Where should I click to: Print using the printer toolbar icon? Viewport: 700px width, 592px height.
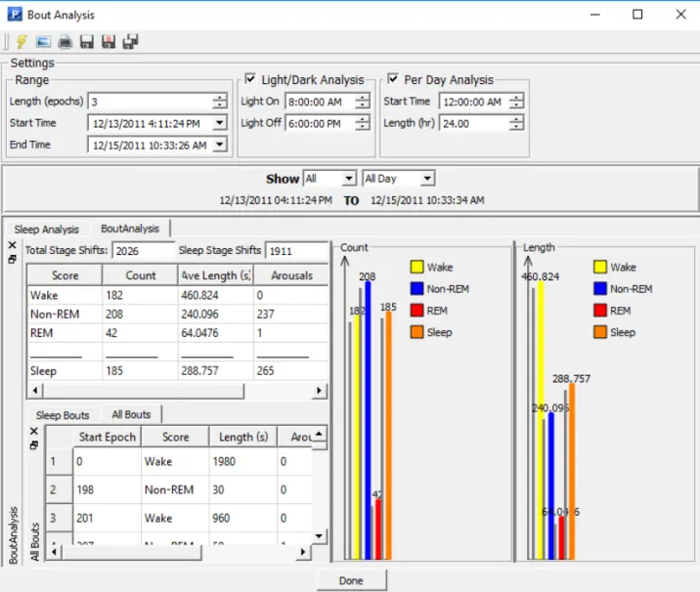[66, 41]
